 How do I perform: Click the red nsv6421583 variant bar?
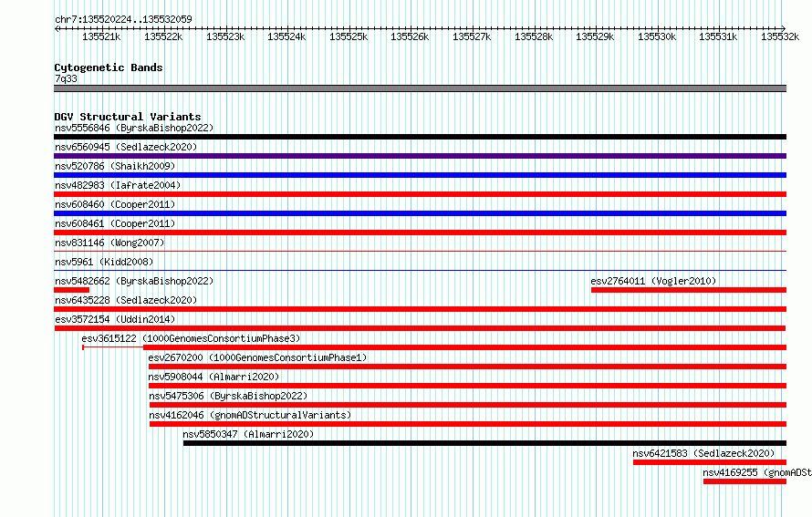710,462
